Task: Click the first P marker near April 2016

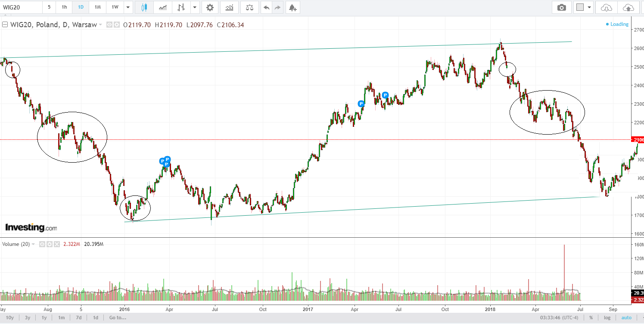Action: pos(162,161)
